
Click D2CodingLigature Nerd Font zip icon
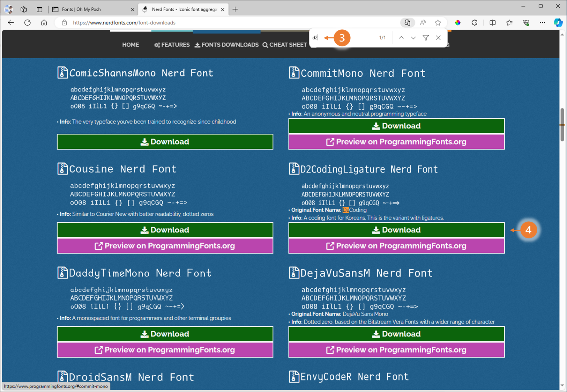pos(294,169)
